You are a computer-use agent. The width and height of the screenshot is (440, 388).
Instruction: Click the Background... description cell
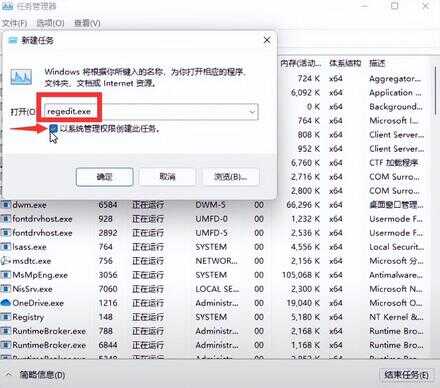396,107
